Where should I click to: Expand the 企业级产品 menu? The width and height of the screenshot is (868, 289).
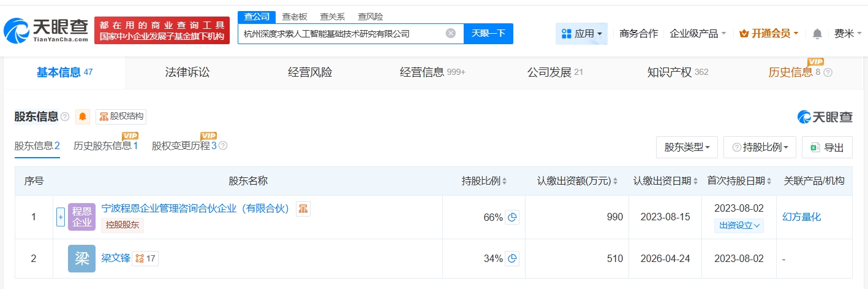(x=698, y=34)
